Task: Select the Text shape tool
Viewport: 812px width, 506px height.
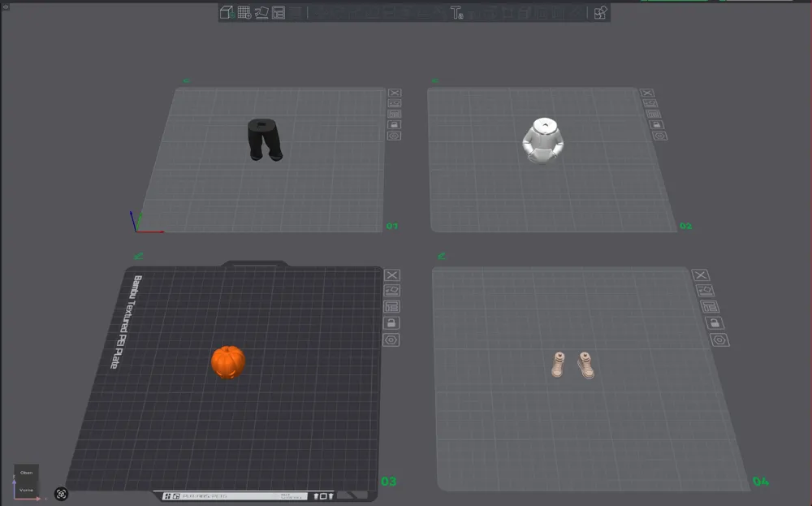Action: [x=456, y=12]
